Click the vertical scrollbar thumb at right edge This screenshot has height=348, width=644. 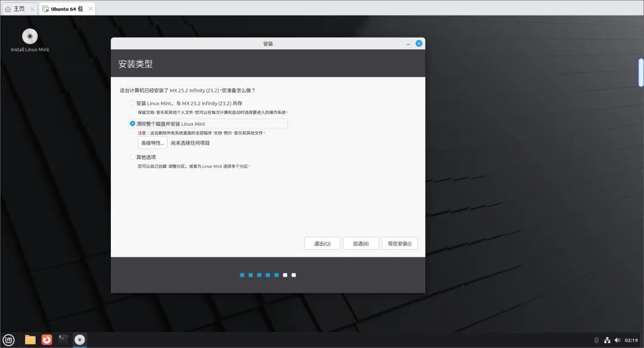pos(640,73)
